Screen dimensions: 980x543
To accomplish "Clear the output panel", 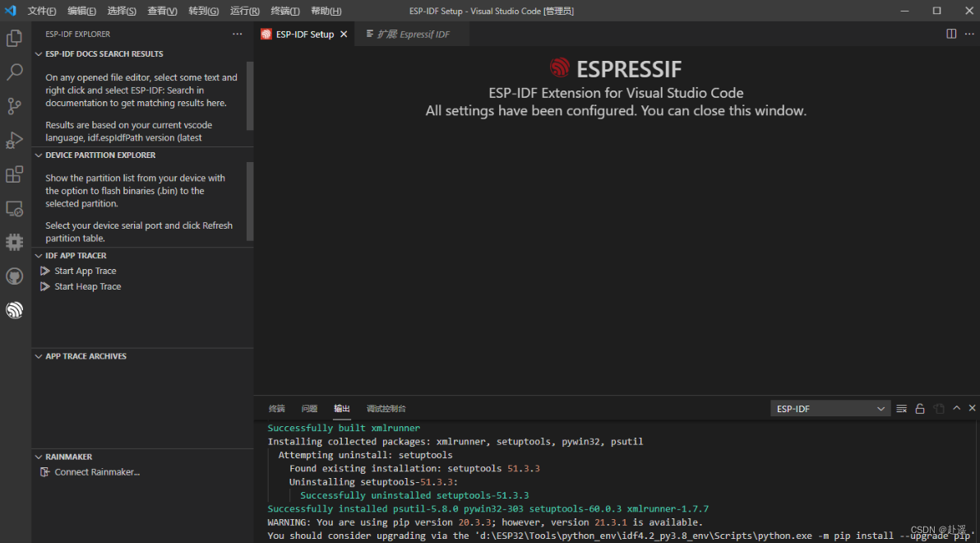I will [x=901, y=409].
